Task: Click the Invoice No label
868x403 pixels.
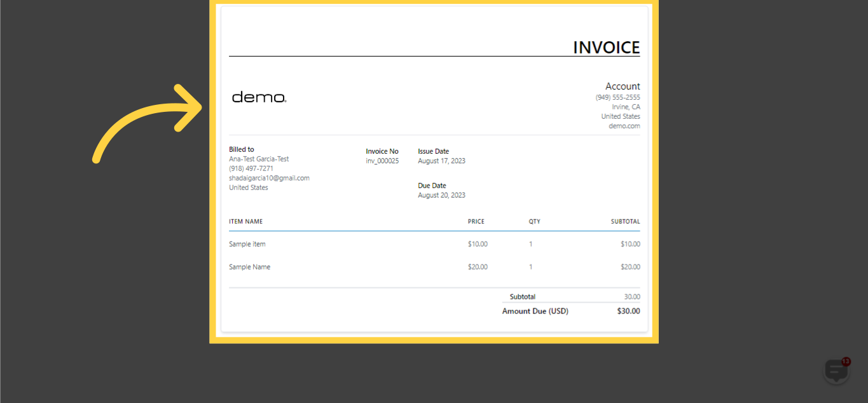Action: (382, 151)
